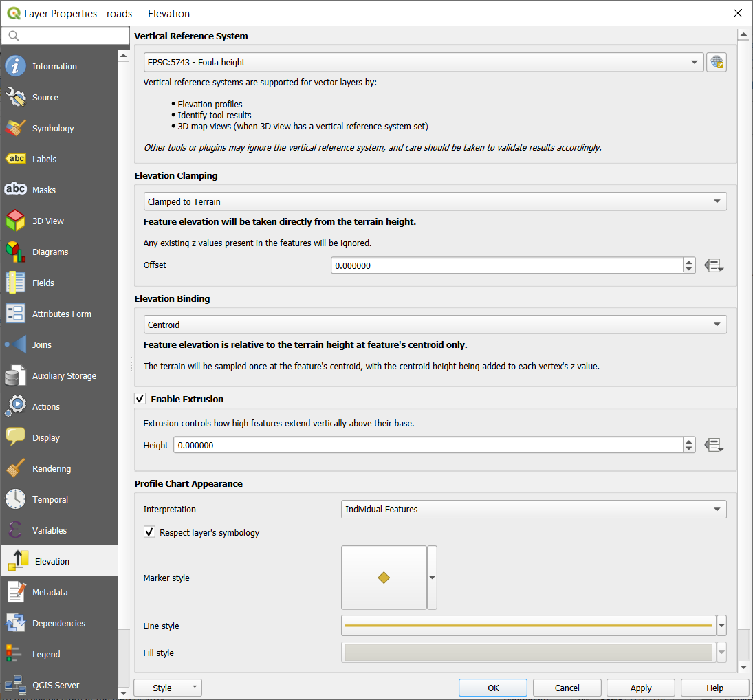Switch to the Metadata tab label
Image resolution: width=753 pixels, height=700 pixels.
pos(50,592)
